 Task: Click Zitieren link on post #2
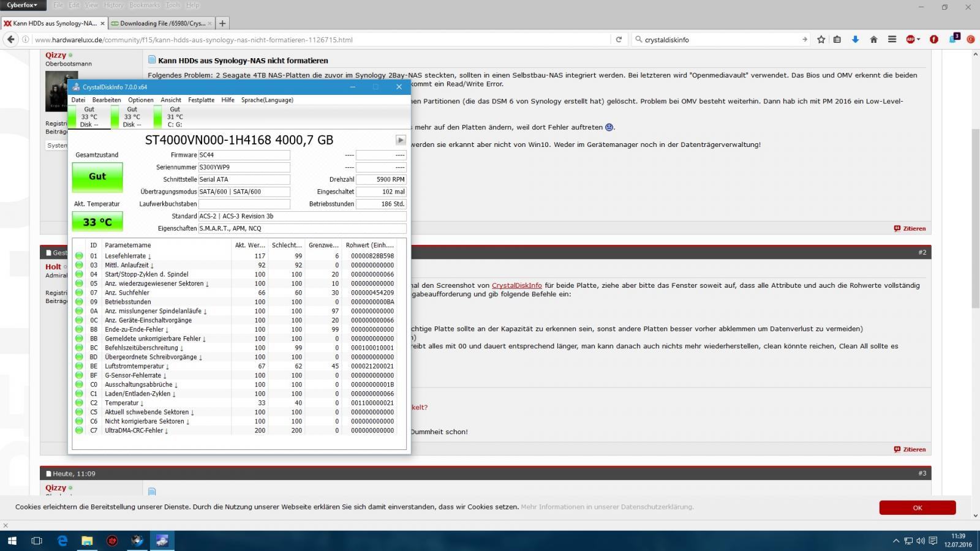click(910, 449)
